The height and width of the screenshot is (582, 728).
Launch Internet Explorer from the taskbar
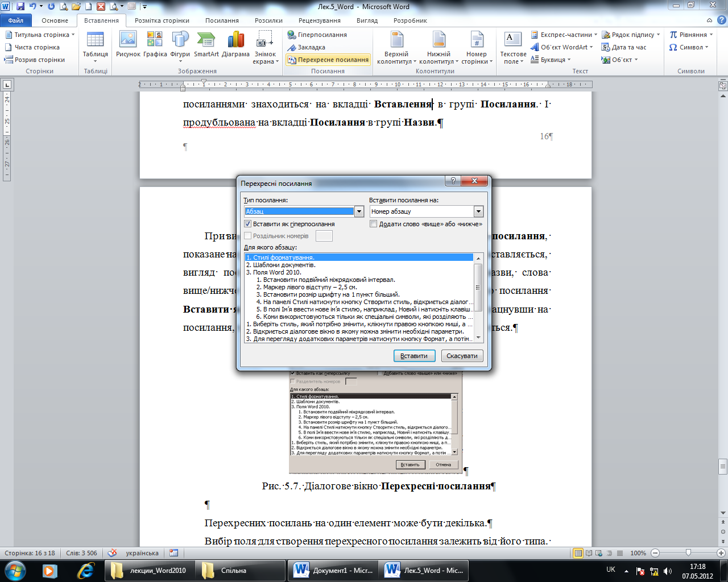click(86, 570)
